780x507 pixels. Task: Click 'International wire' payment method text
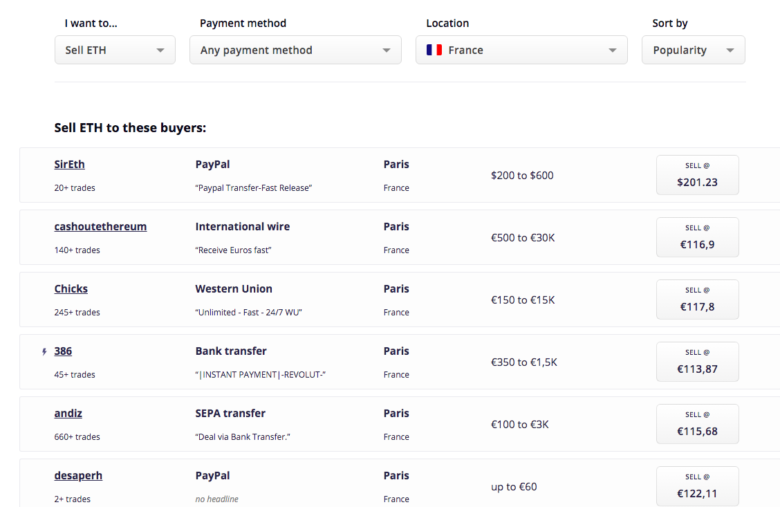coord(242,226)
